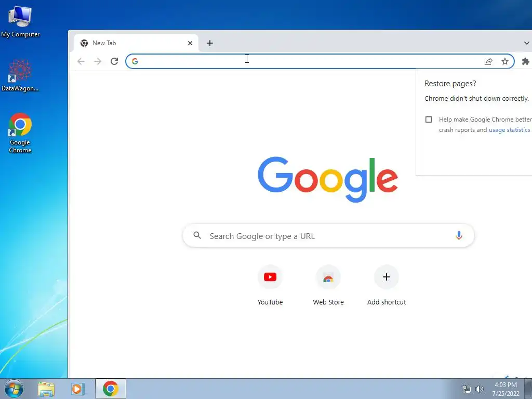Reload the current page
Viewport: 532px width, 399px height.
pos(114,61)
